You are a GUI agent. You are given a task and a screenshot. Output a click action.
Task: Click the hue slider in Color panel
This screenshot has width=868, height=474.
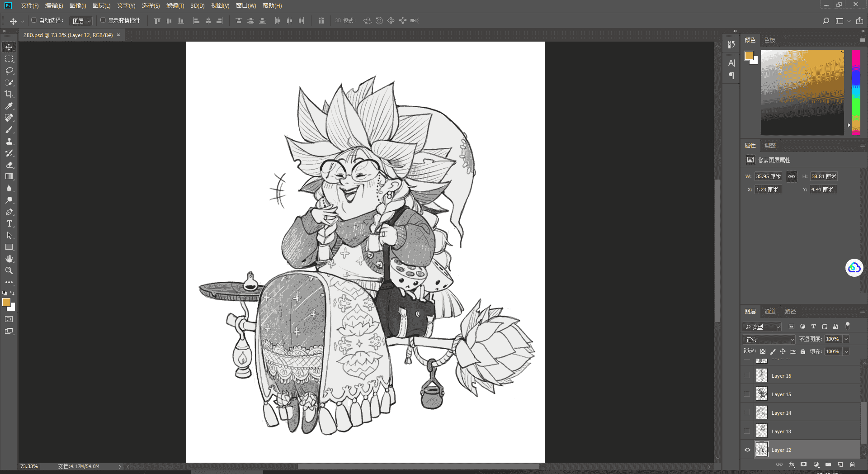point(856,92)
